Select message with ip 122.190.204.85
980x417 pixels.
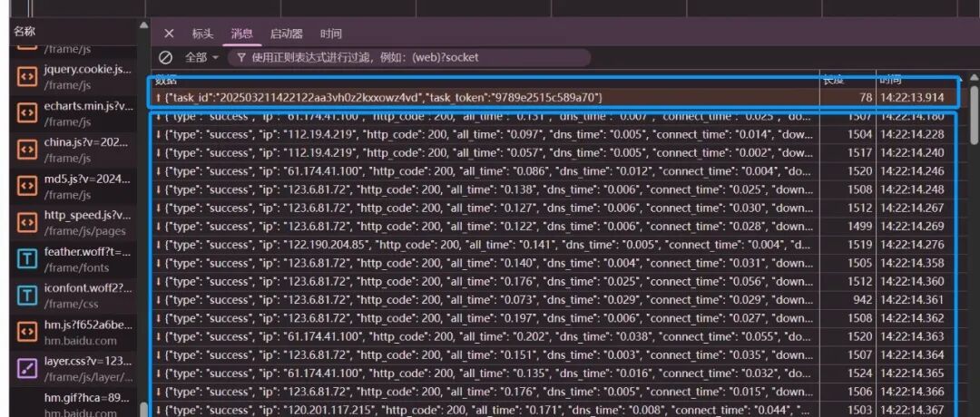(x=555, y=245)
